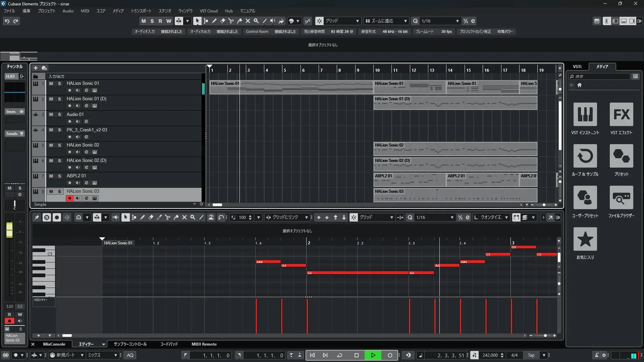644x362 pixels.
Task: Open Loops & Samples media tile
Action: pos(585,156)
